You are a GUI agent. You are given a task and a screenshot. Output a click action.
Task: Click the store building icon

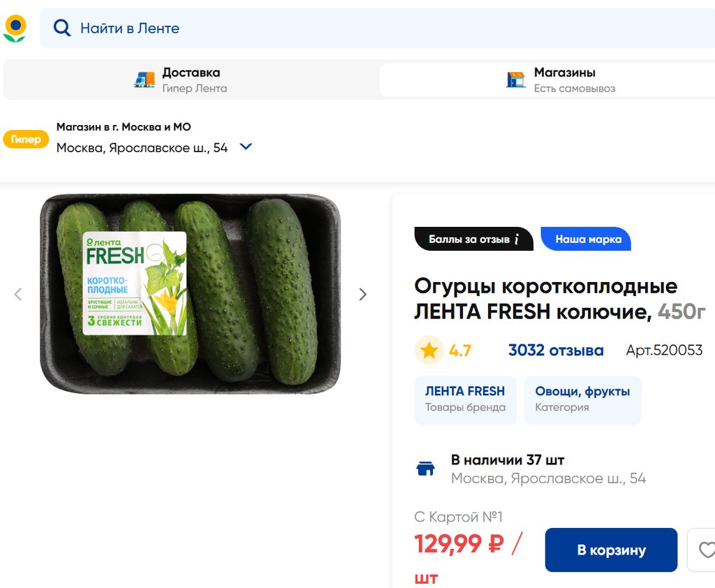(x=515, y=80)
